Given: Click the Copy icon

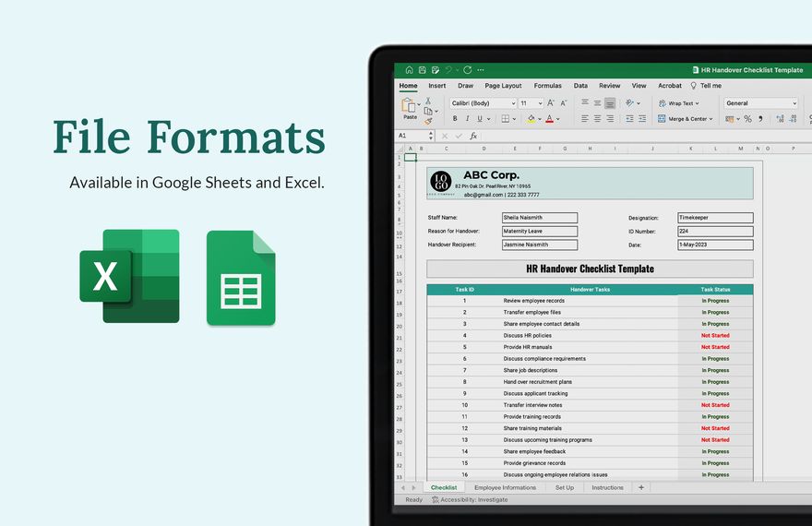Looking at the screenshot, I should coord(428,112).
